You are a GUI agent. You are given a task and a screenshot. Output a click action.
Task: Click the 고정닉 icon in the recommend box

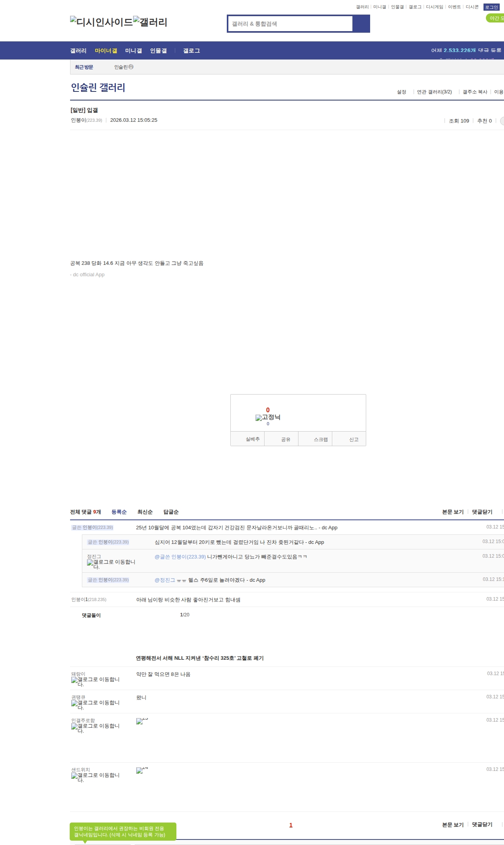click(x=268, y=417)
